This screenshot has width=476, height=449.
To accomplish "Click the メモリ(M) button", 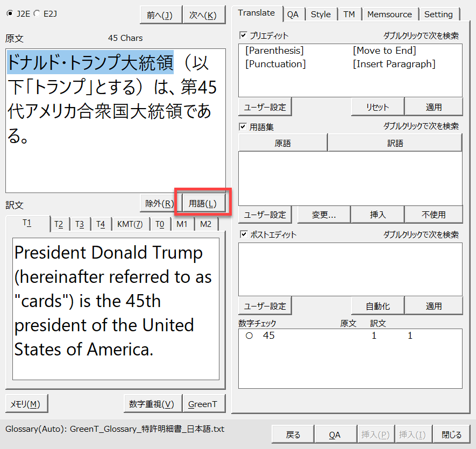I will point(26,404).
